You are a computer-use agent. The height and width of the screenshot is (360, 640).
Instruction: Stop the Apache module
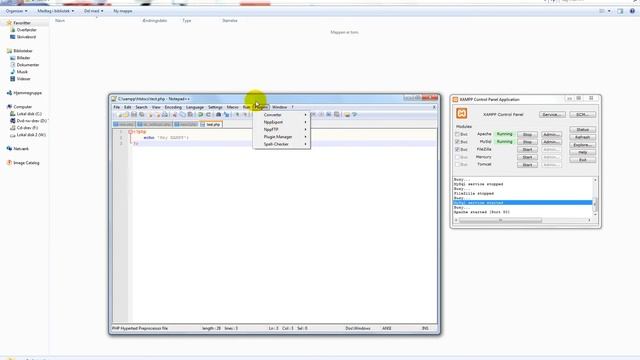527,134
